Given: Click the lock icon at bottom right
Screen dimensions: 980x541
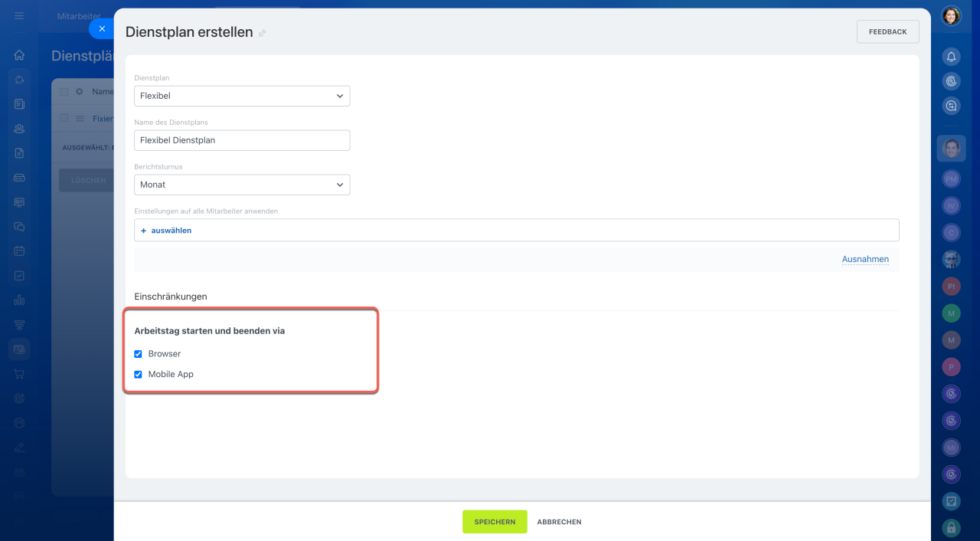Looking at the screenshot, I should 951,527.
